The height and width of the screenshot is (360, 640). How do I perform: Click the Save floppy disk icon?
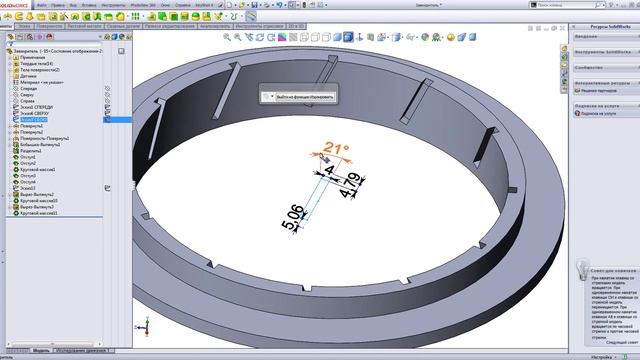point(254,5)
